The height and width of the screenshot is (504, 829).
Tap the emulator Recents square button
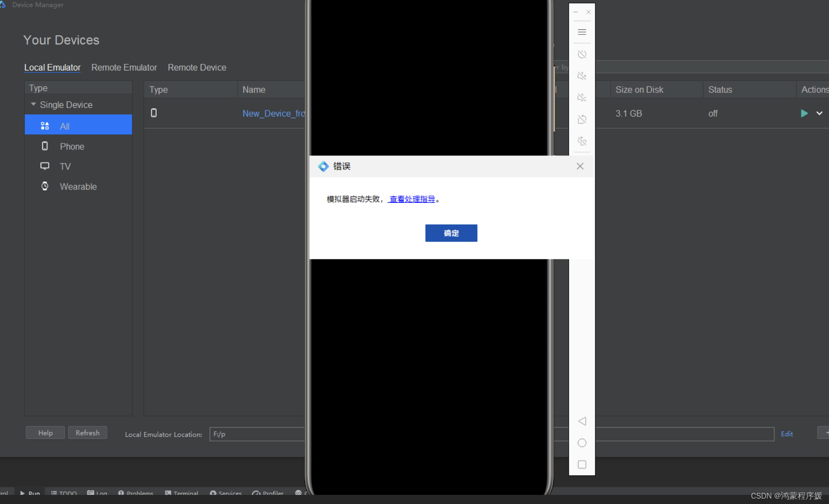(582, 465)
